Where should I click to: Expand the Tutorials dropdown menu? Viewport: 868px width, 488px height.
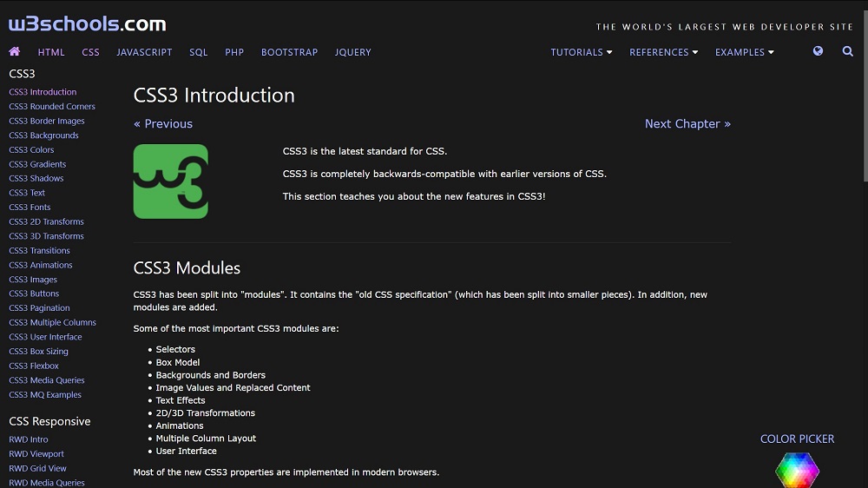click(581, 52)
